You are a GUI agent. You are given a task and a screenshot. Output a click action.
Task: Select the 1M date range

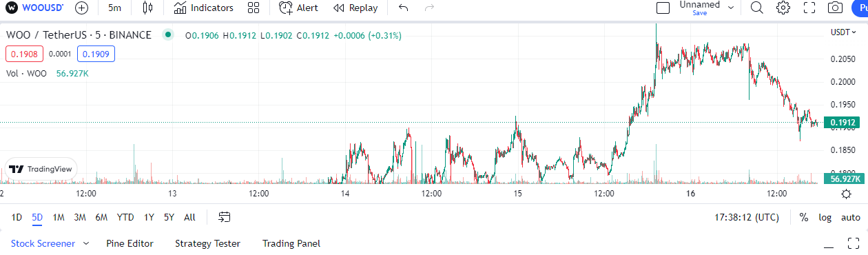[x=59, y=217]
